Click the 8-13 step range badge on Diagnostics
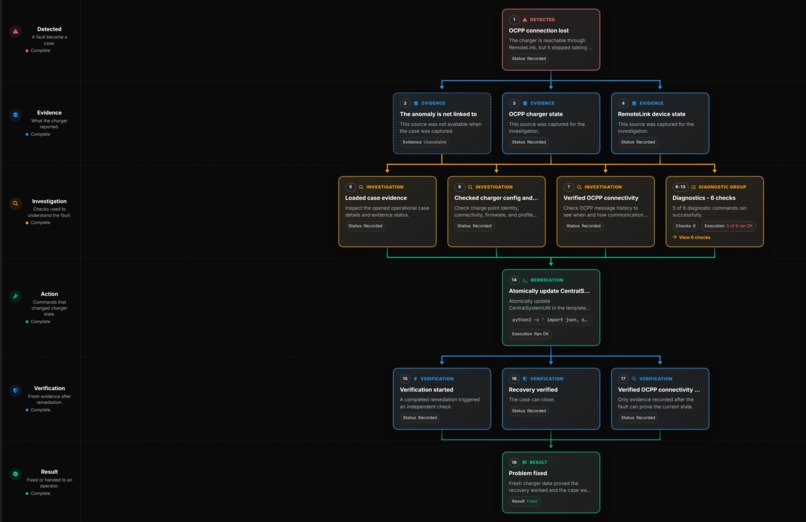806x522 pixels. pos(680,187)
